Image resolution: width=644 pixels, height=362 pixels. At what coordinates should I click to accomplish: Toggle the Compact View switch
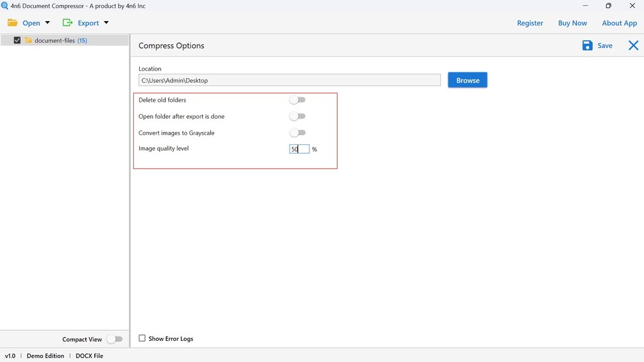[115, 339]
